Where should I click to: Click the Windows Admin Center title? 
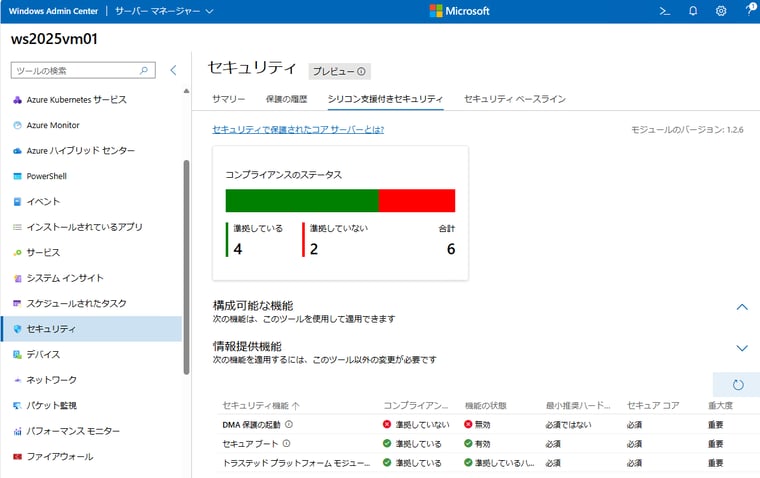(53, 11)
